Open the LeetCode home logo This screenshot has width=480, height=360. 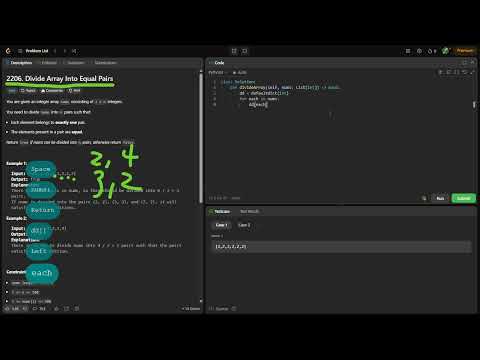pyautogui.click(x=8, y=51)
